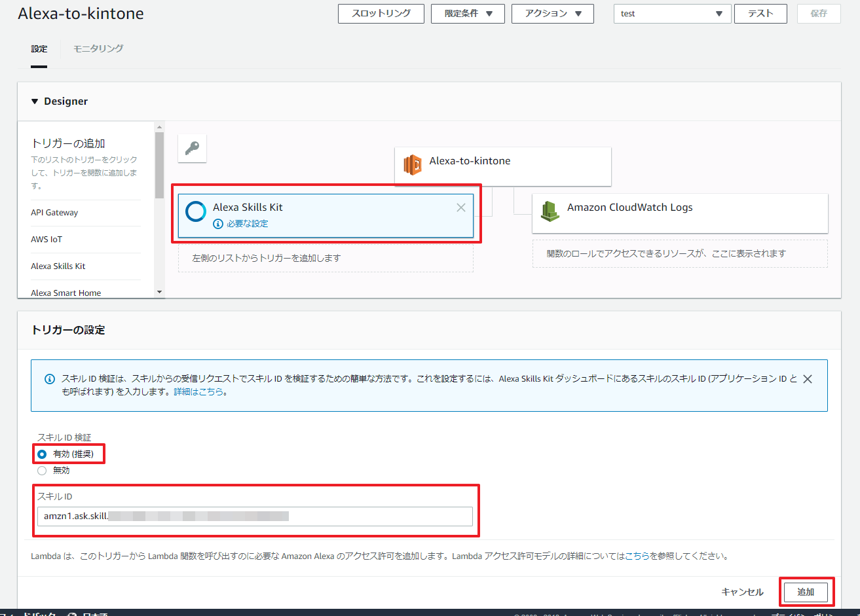The image size is (860, 616).
Task: Click the テスト button
Action: (760, 14)
